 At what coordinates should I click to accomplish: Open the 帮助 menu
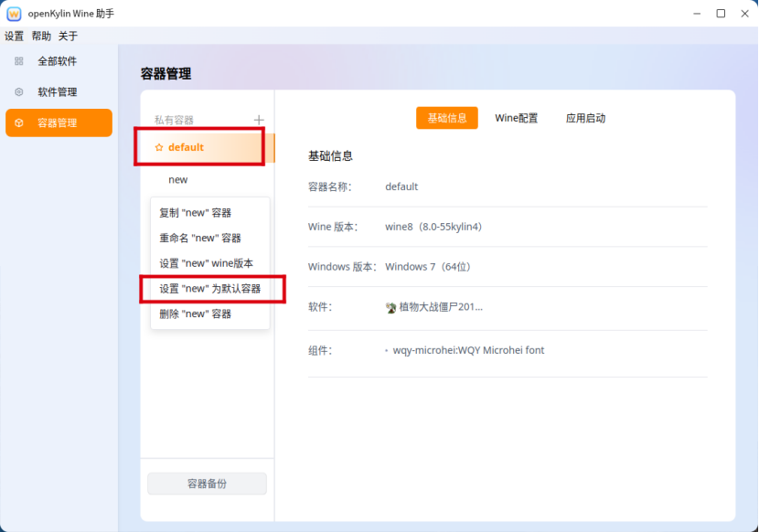click(41, 37)
